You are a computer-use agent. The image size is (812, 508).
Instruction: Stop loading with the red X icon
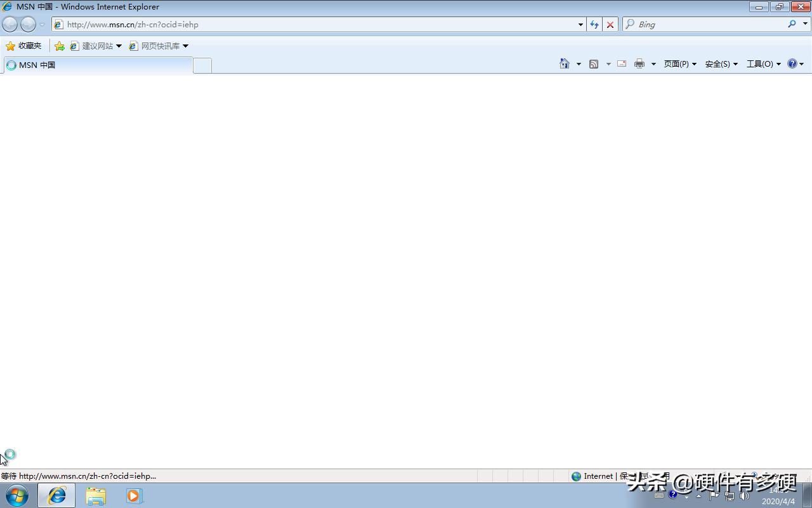click(610, 24)
